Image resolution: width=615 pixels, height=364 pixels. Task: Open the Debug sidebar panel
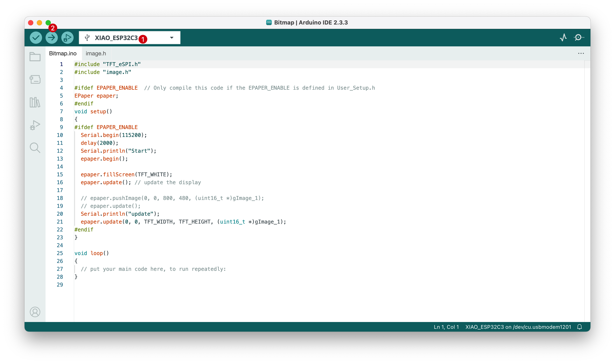35,125
